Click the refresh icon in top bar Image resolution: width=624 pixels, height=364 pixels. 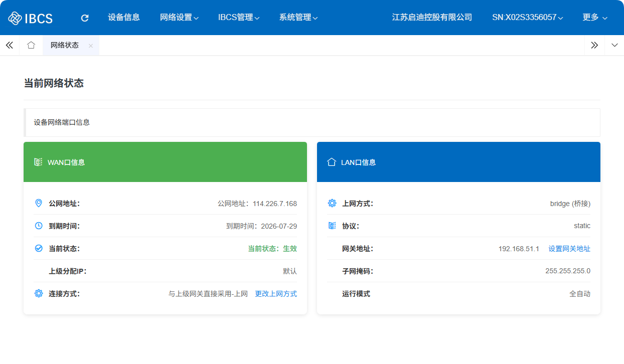[85, 18]
